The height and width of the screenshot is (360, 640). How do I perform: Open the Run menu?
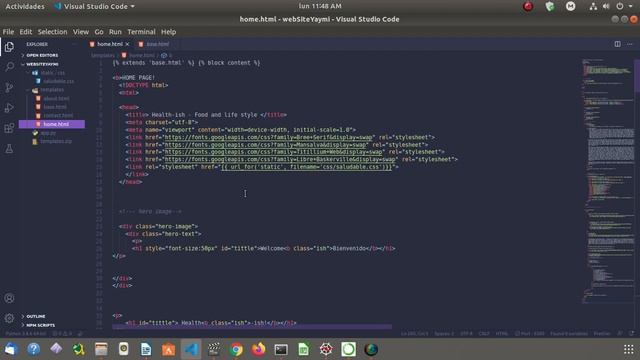(x=115, y=32)
